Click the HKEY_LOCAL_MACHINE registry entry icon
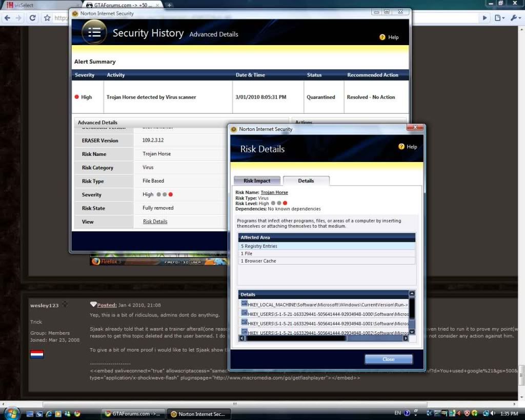This screenshot has height=420, width=525. coord(245,304)
